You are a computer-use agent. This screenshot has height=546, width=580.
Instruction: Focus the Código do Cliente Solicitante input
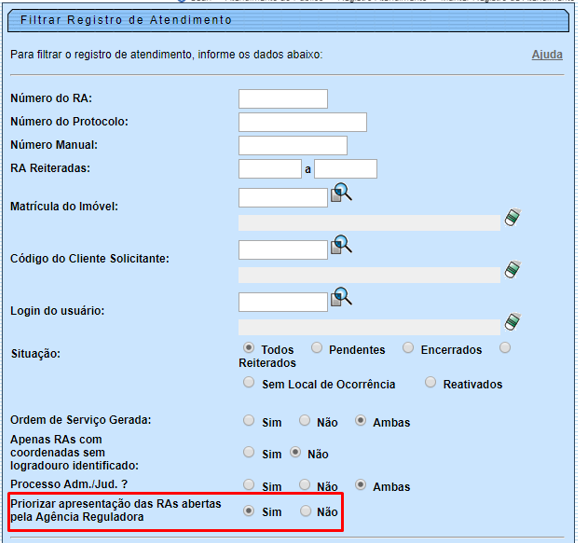coord(283,250)
